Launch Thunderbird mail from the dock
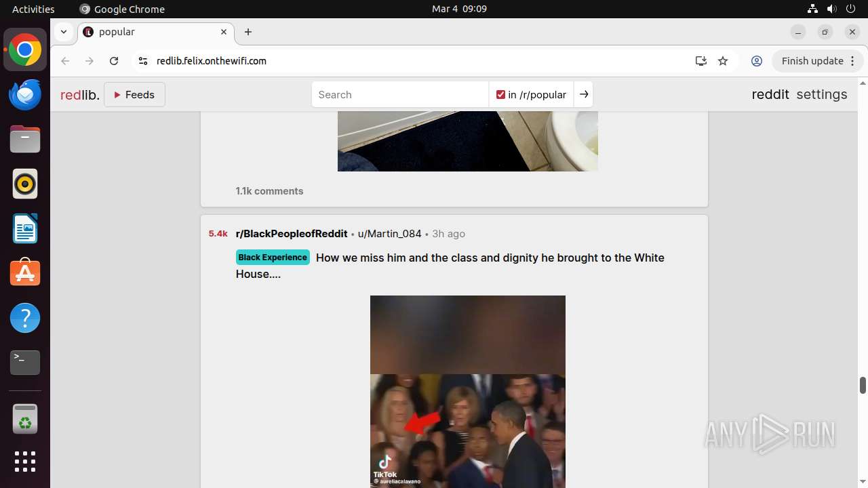This screenshot has height=488, width=868. tap(25, 95)
